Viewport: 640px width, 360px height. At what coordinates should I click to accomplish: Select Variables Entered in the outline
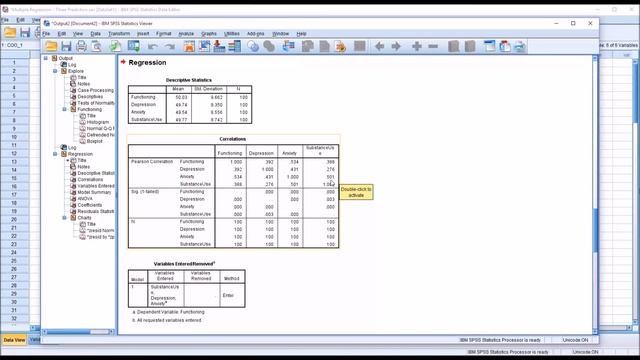[96, 186]
